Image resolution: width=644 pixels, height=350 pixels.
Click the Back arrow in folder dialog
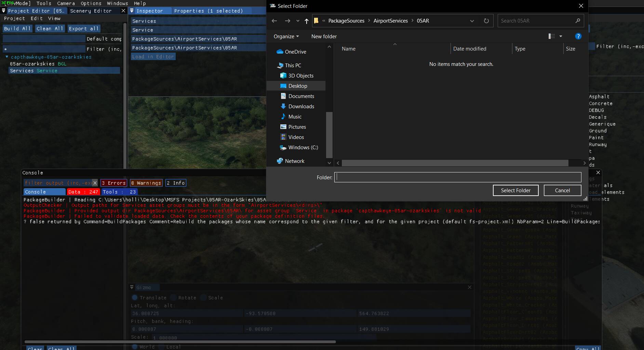pyautogui.click(x=274, y=21)
